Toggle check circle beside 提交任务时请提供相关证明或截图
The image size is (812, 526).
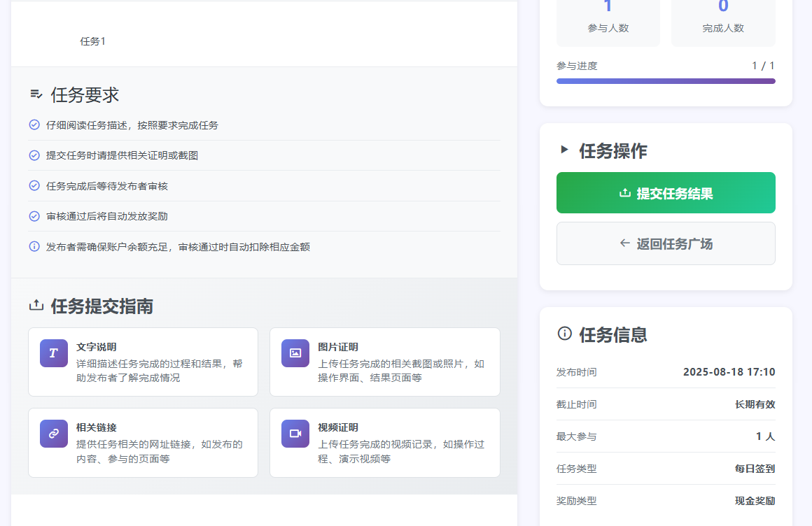(x=34, y=155)
